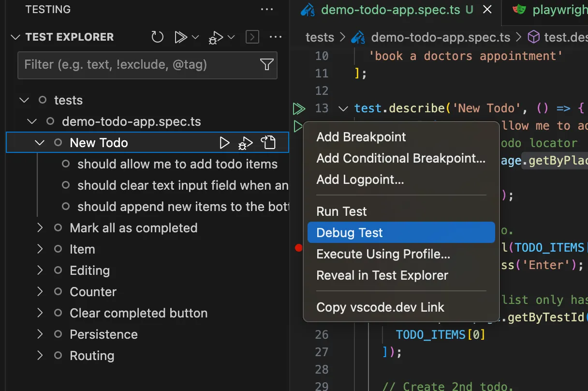
Task: Click green run gutter icon on line 13
Action: coord(299,108)
